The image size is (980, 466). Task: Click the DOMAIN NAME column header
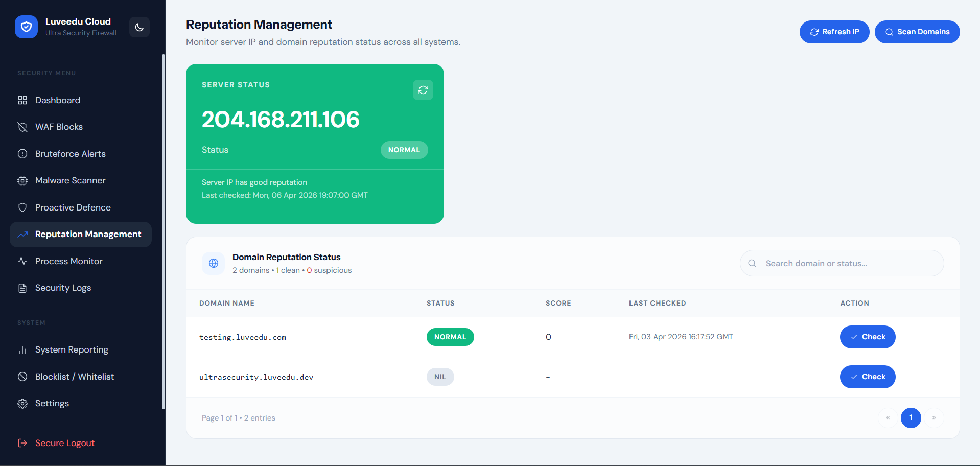tap(227, 303)
